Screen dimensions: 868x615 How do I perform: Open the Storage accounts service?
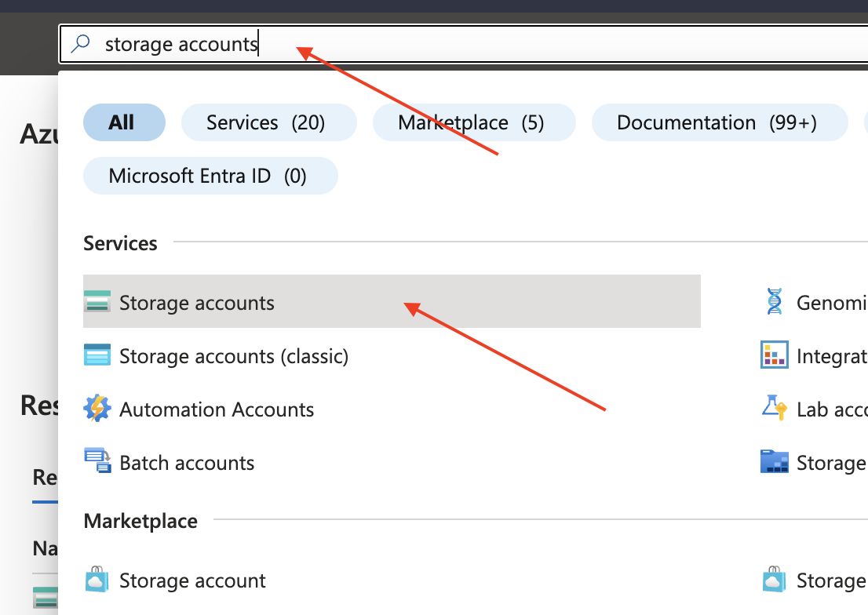click(392, 302)
